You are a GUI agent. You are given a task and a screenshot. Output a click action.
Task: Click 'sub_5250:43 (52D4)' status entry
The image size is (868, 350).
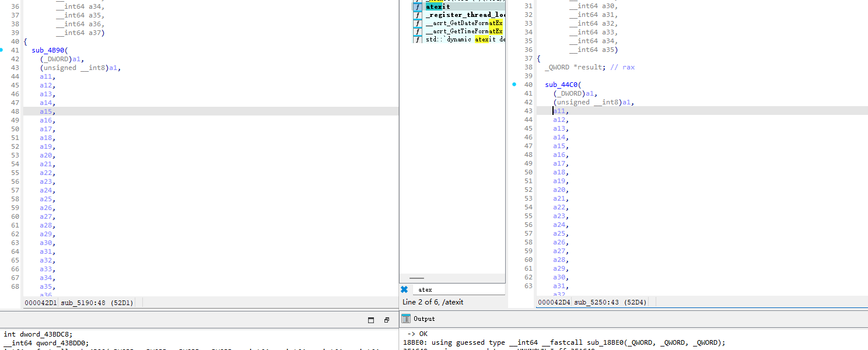pos(610,303)
